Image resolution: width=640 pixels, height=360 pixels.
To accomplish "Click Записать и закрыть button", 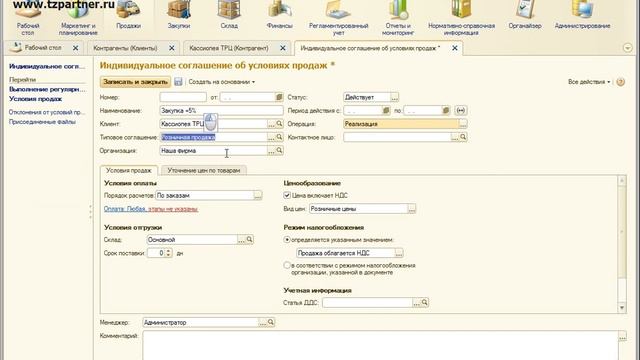I will [135, 82].
